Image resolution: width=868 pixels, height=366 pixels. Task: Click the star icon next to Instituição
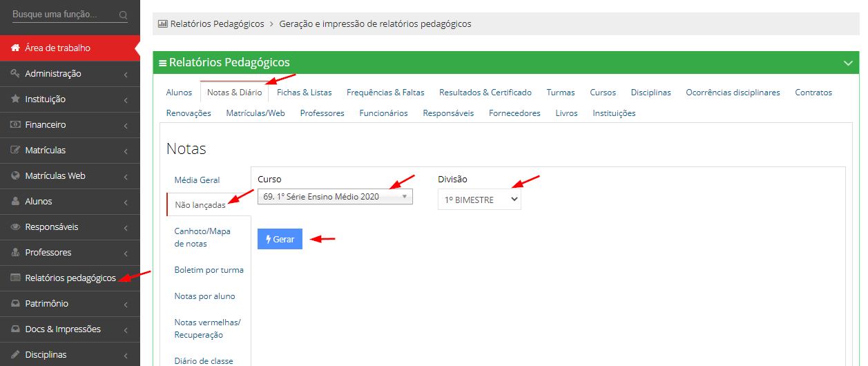pyautogui.click(x=15, y=99)
